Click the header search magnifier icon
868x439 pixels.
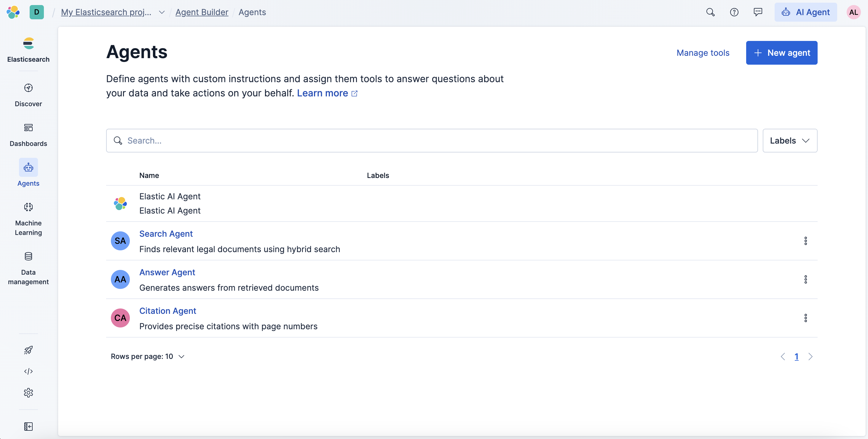710,12
